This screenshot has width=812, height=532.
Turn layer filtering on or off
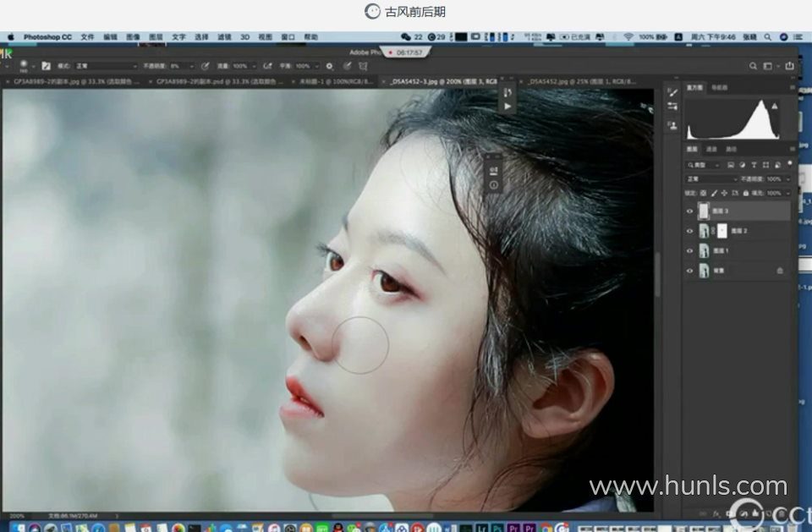pyautogui.click(x=790, y=164)
